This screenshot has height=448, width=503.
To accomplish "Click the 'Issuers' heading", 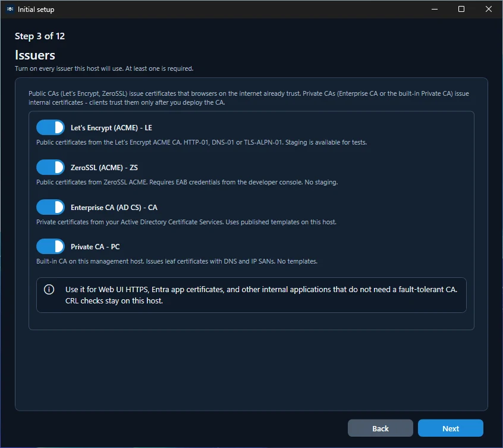I will pyautogui.click(x=35, y=55).
